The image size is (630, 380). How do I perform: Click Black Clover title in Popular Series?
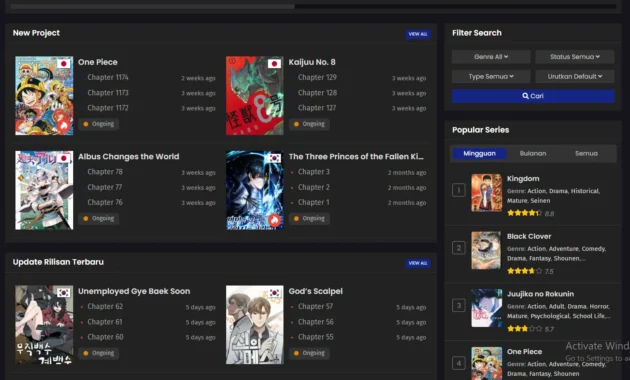[529, 237]
